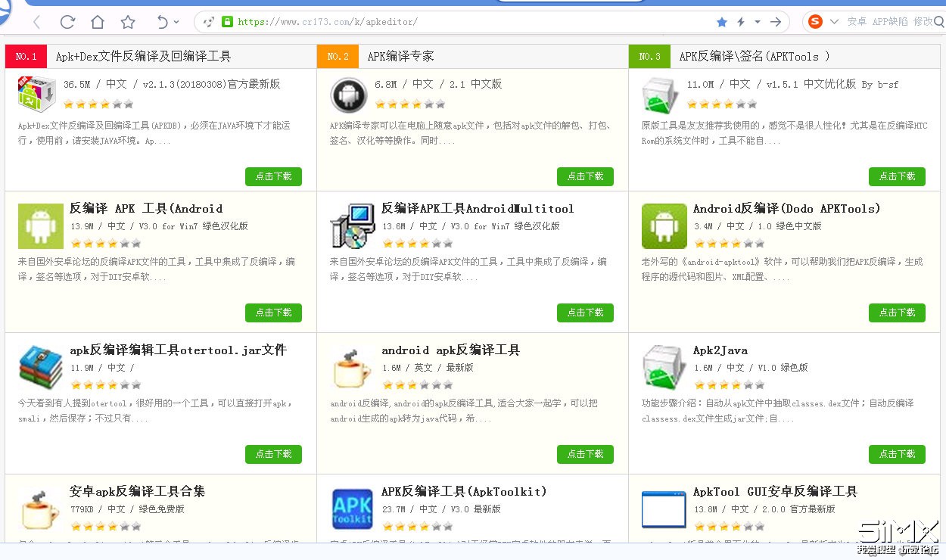Click the description starting APK编译专家可以在电脑上

tap(471, 133)
